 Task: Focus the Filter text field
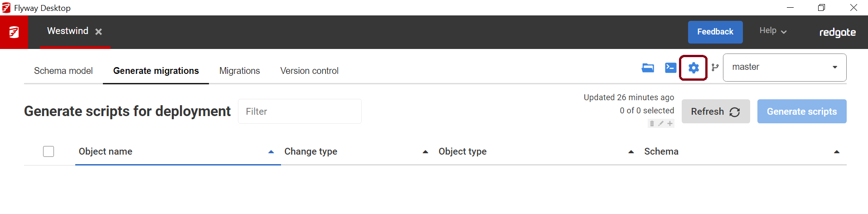tap(300, 112)
